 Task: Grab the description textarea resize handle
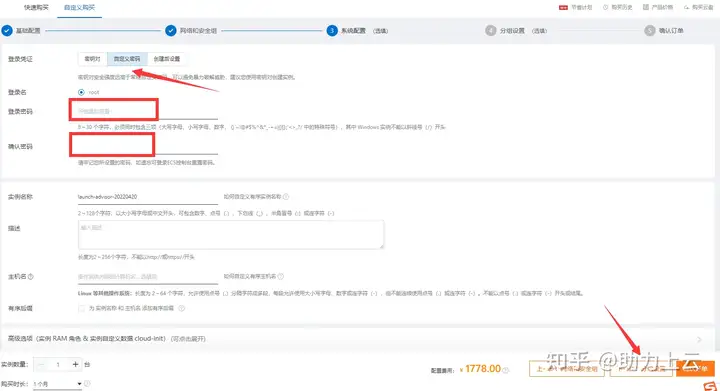click(x=381, y=246)
